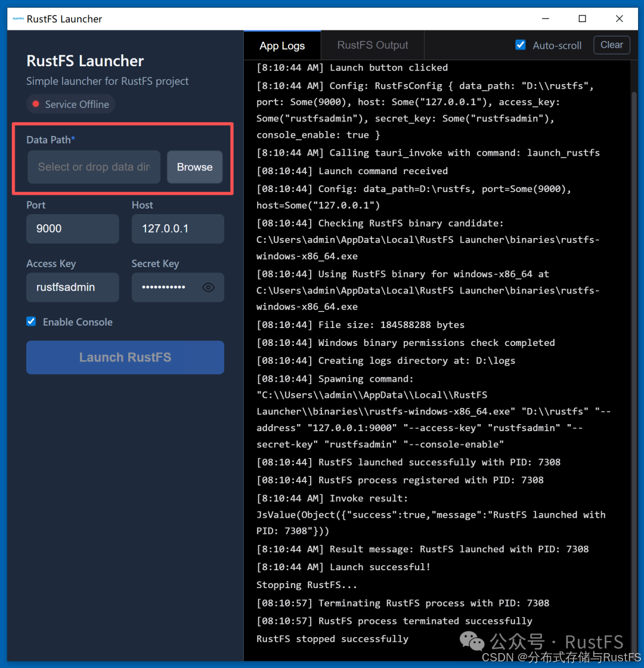Click 'Windows binary permissions check completed' line

tap(405, 343)
